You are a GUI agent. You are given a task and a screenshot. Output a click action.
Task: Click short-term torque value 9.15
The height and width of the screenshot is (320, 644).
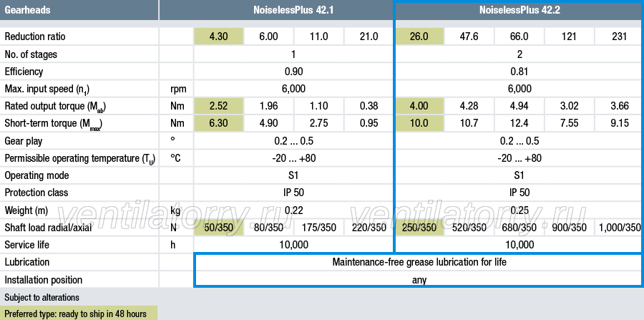[620, 123]
